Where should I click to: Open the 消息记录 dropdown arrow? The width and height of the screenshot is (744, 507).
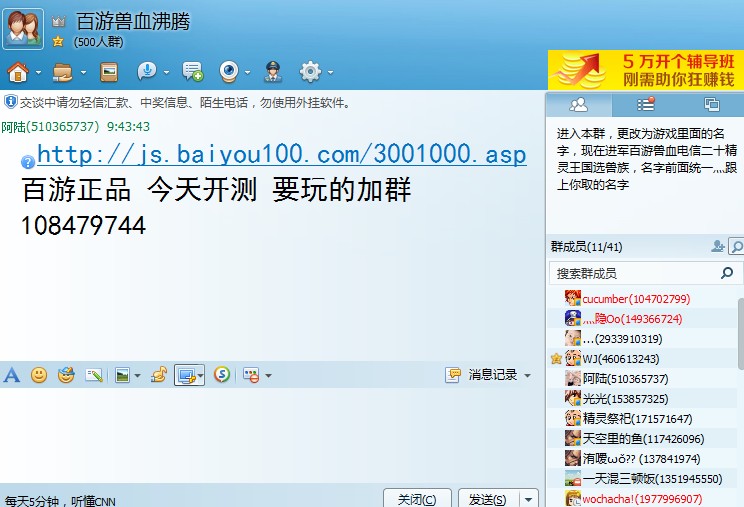click(526, 375)
